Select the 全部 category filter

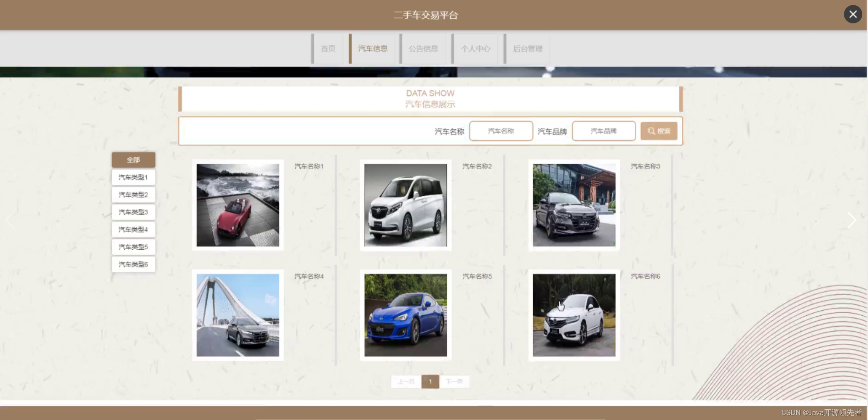pyautogui.click(x=133, y=160)
